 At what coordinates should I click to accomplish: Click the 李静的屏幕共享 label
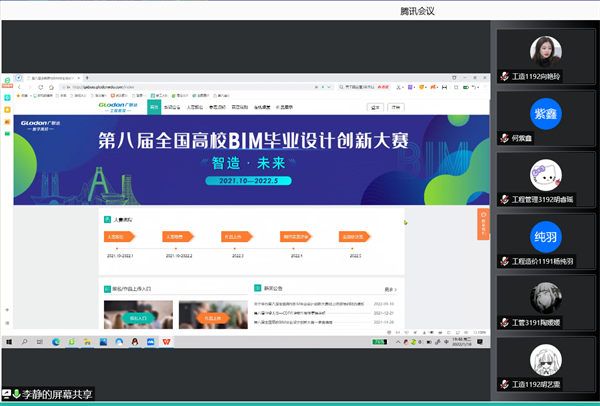[57, 394]
